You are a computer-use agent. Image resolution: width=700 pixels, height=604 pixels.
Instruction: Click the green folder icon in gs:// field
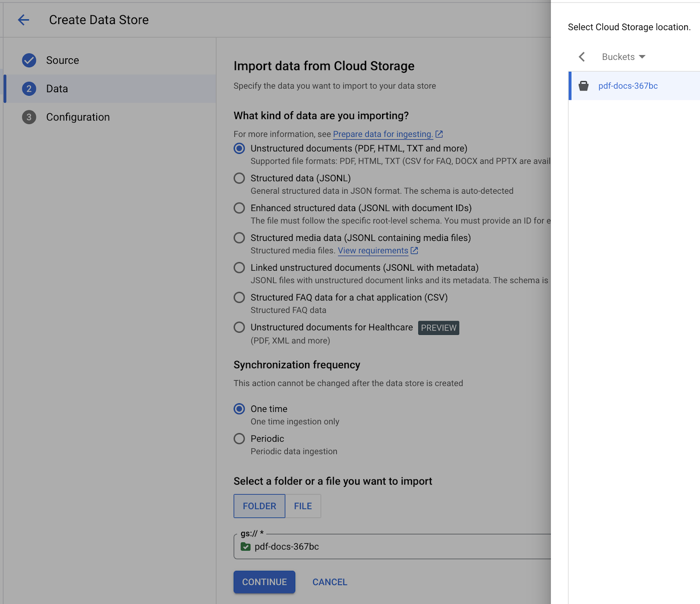[245, 547]
